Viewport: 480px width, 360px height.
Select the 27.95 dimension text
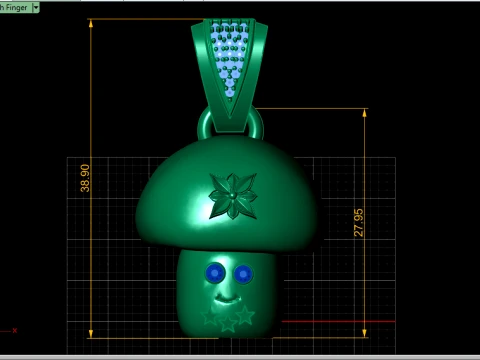point(358,223)
